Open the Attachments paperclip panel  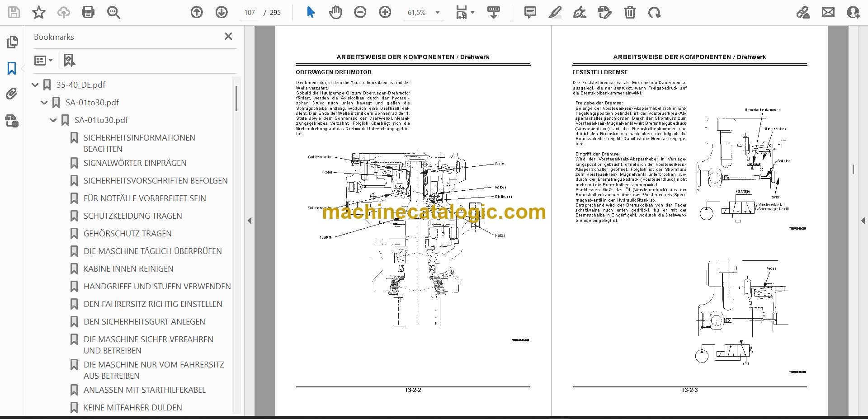[x=12, y=94]
